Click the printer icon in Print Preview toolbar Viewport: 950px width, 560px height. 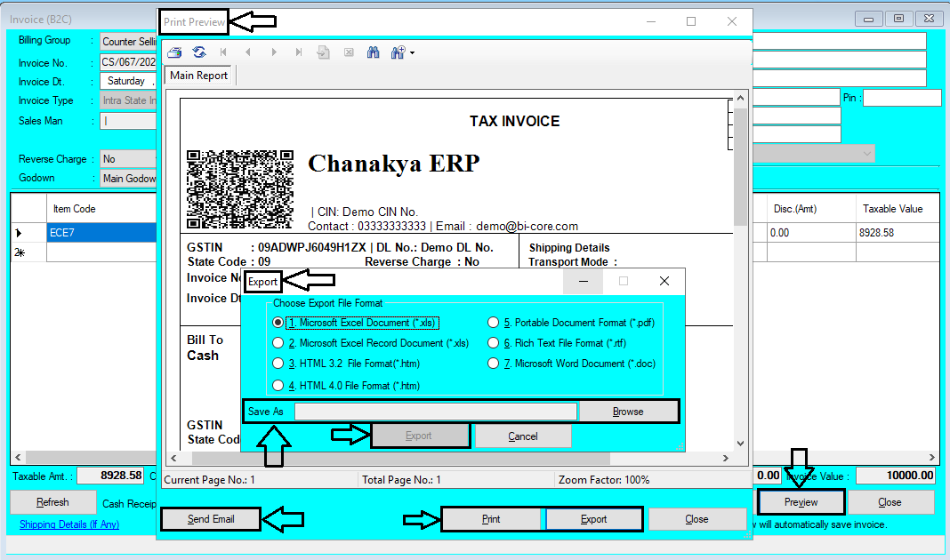[175, 52]
